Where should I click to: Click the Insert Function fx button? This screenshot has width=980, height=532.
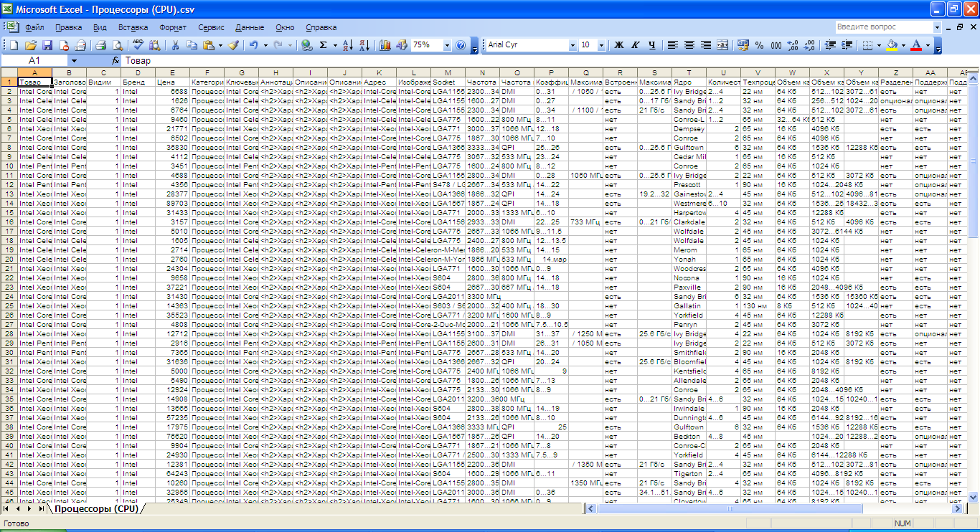(115, 61)
